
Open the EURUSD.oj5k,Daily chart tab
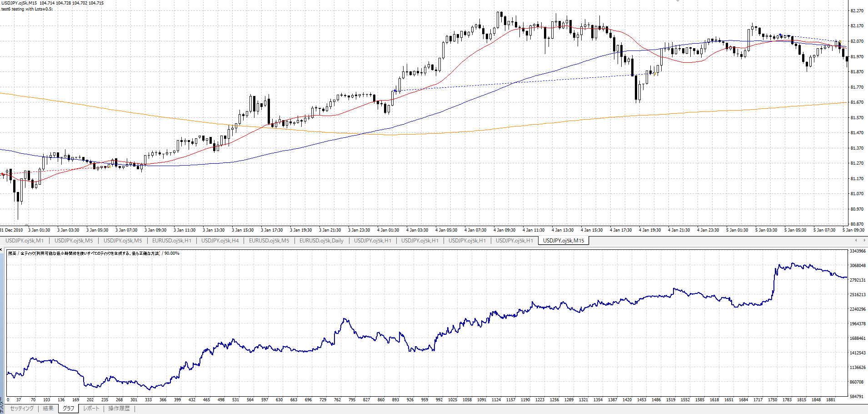pos(321,241)
